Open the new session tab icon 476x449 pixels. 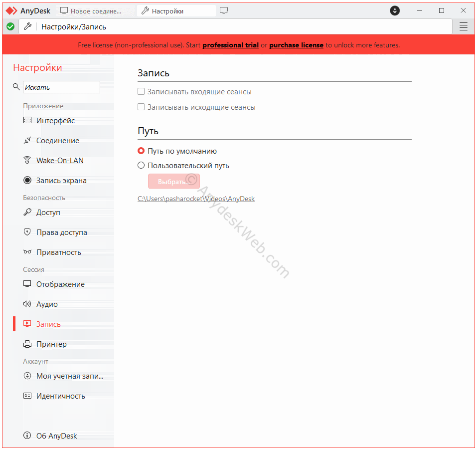[x=224, y=11]
